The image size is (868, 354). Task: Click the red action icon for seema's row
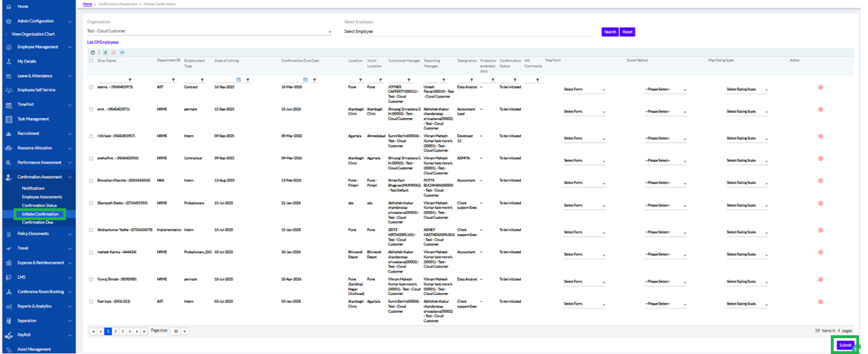pyautogui.click(x=820, y=87)
